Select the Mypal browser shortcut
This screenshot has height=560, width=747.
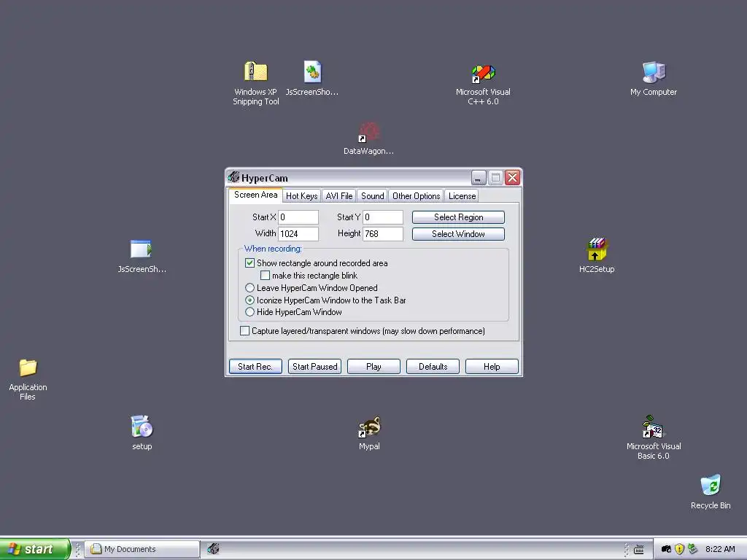click(x=369, y=427)
